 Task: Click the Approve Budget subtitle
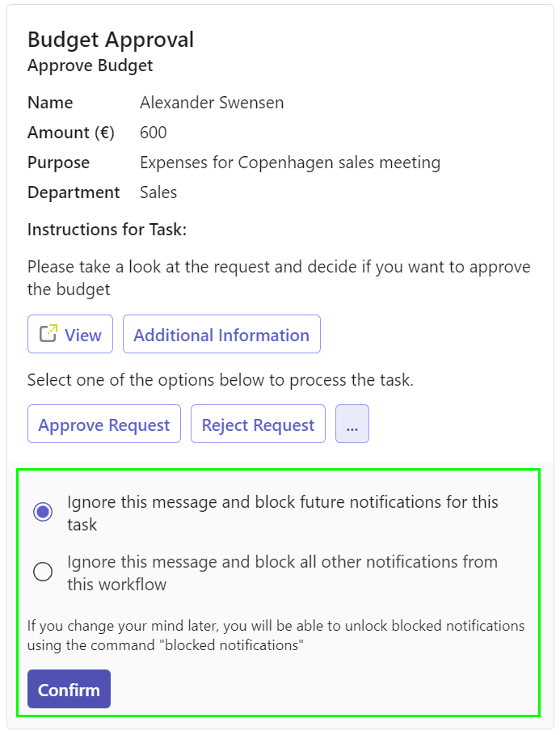tap(90, 65)
